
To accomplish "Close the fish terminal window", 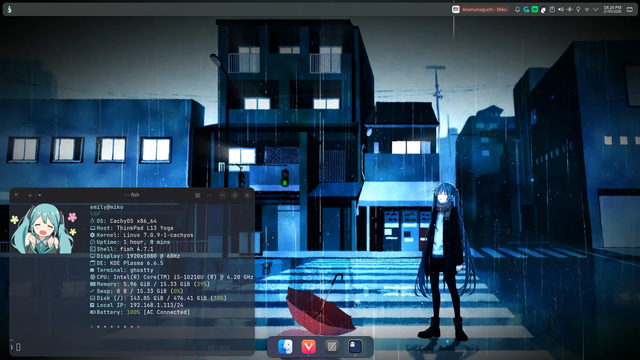I will click(x=247, y=195).
